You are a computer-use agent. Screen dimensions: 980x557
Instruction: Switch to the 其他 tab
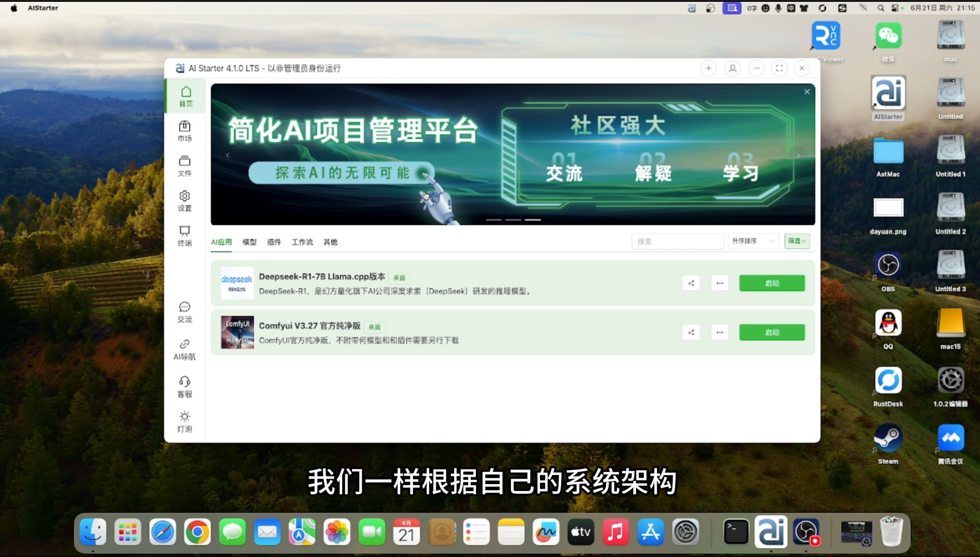[x=331, y=242]
